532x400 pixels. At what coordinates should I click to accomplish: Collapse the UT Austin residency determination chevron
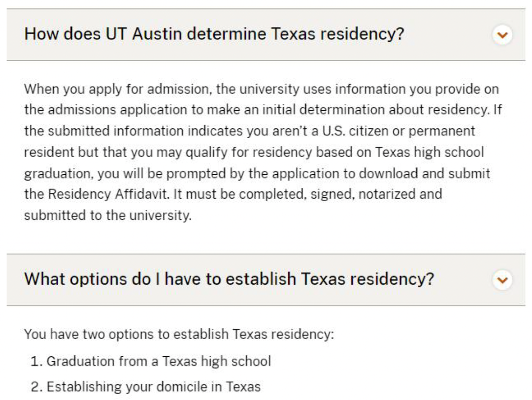[502, 35]
